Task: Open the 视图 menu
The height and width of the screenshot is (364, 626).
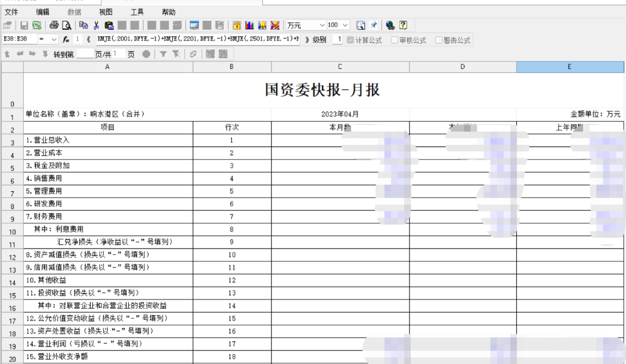Action: tap(106, 12)
